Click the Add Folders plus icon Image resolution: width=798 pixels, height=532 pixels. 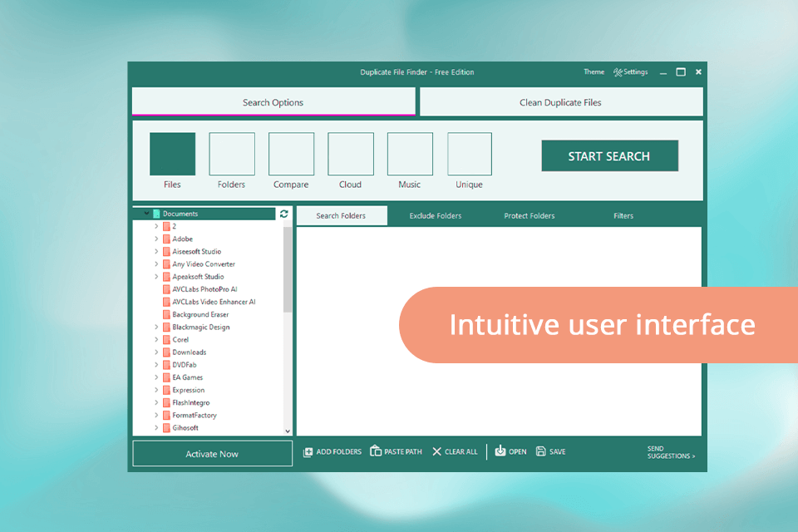[308, 452]
